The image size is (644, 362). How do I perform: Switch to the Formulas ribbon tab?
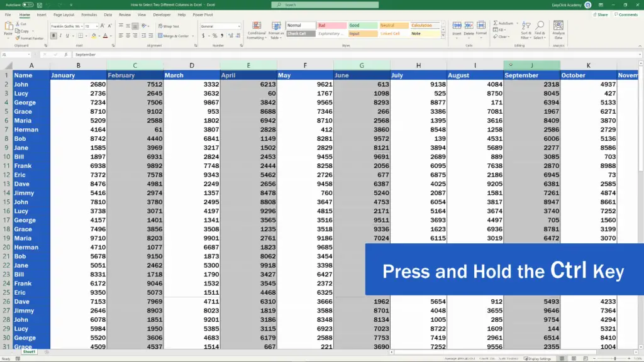click(89, 14)
